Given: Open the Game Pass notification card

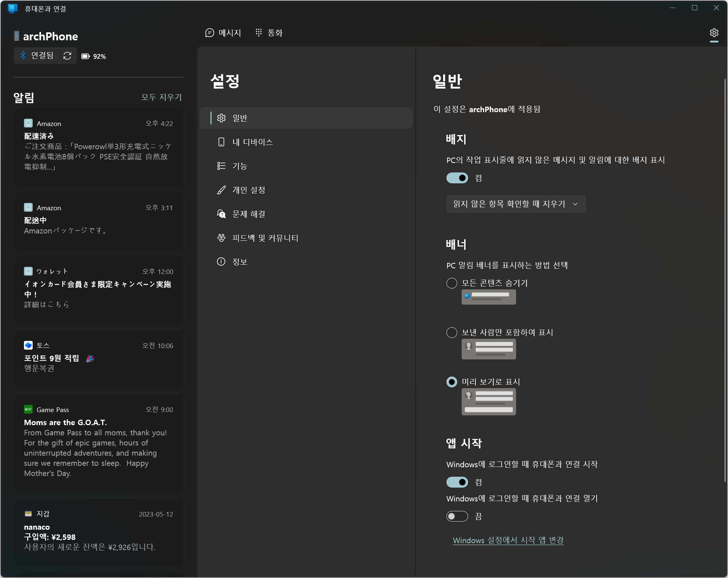Looking at the screenshot, I should [x=99, y=443].
